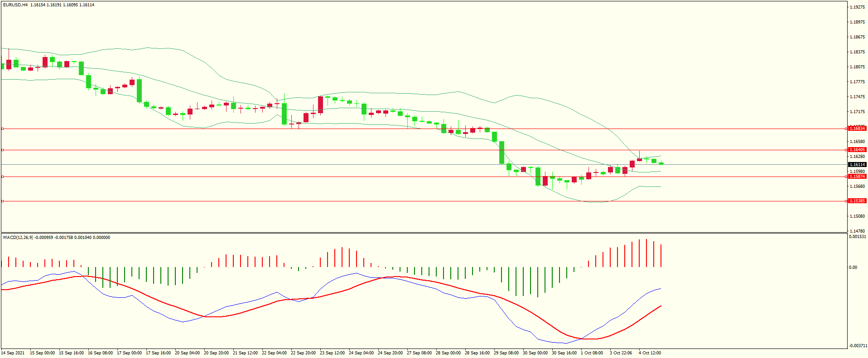
Task: Click the 28 Sep 00:00 time label
Action: (x=448, y=353)
